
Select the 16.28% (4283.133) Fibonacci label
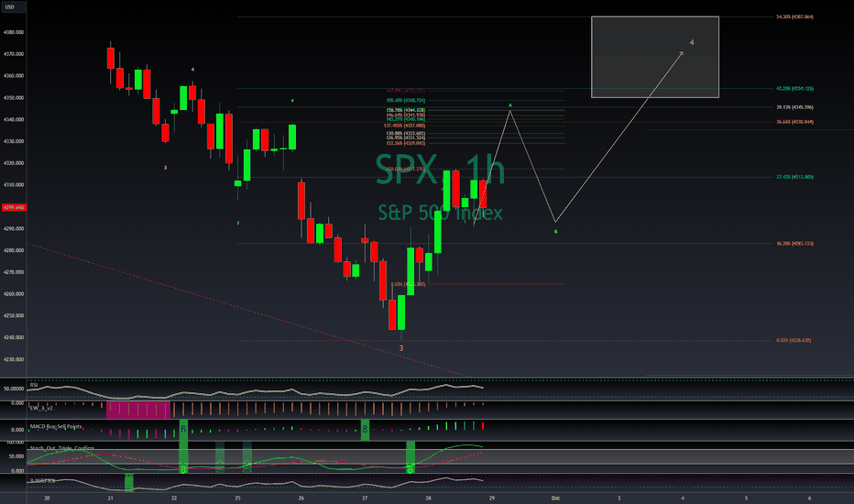pyautogui.click(x=794, y=243)
